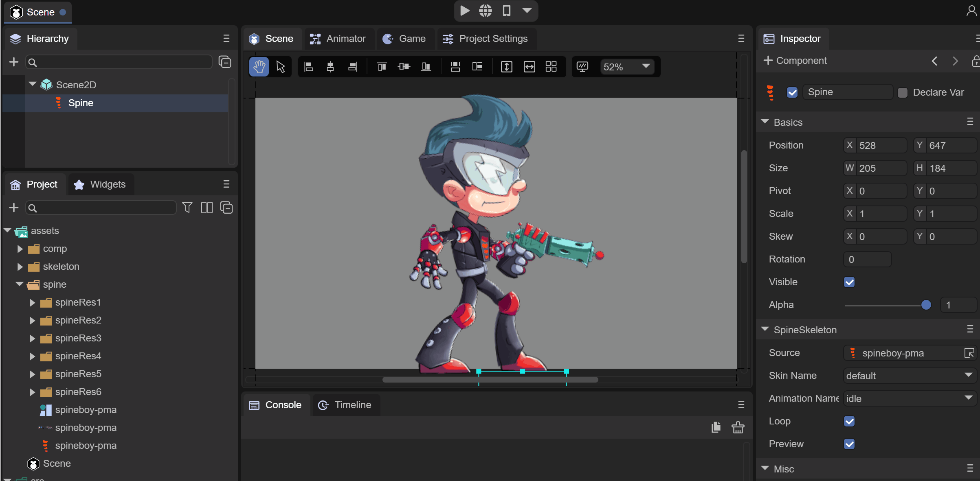
Task: Click the Position X input field
Action: tap(875, 145)
